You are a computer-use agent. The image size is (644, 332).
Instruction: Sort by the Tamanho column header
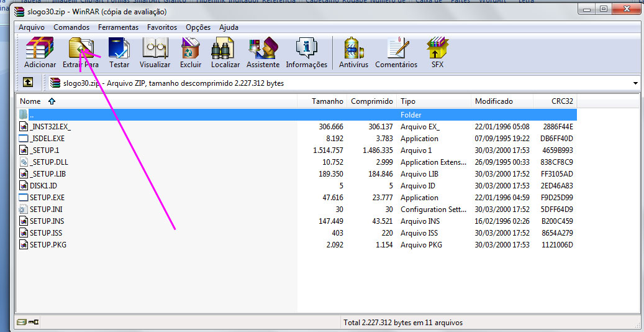(x=322, y=101)
